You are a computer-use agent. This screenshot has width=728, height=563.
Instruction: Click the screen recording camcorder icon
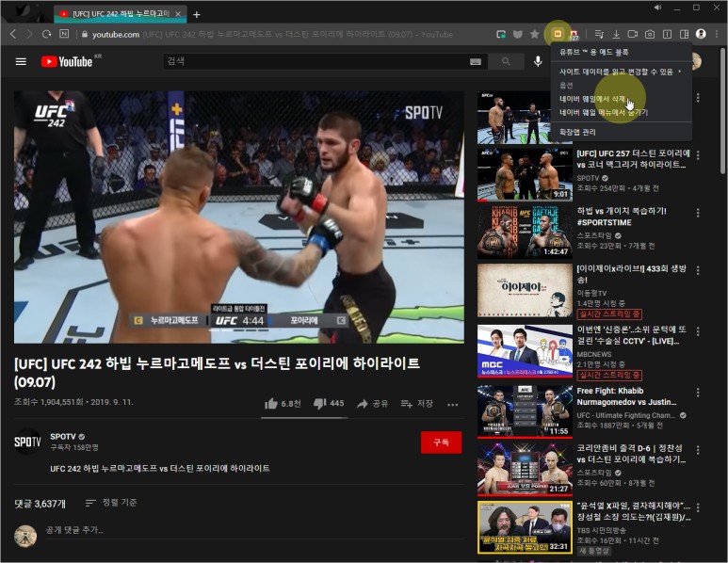coord(632,34)
